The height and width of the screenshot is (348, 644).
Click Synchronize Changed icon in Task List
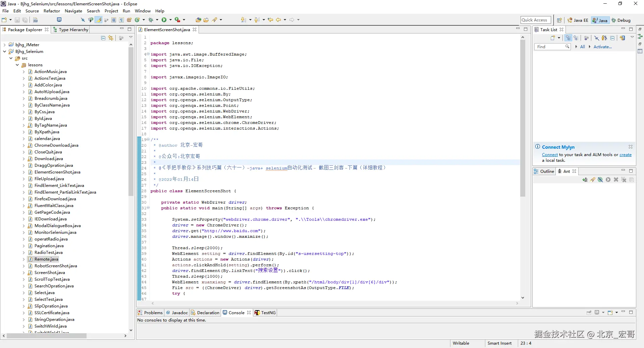pyautogui.click(x=623, y=38)
